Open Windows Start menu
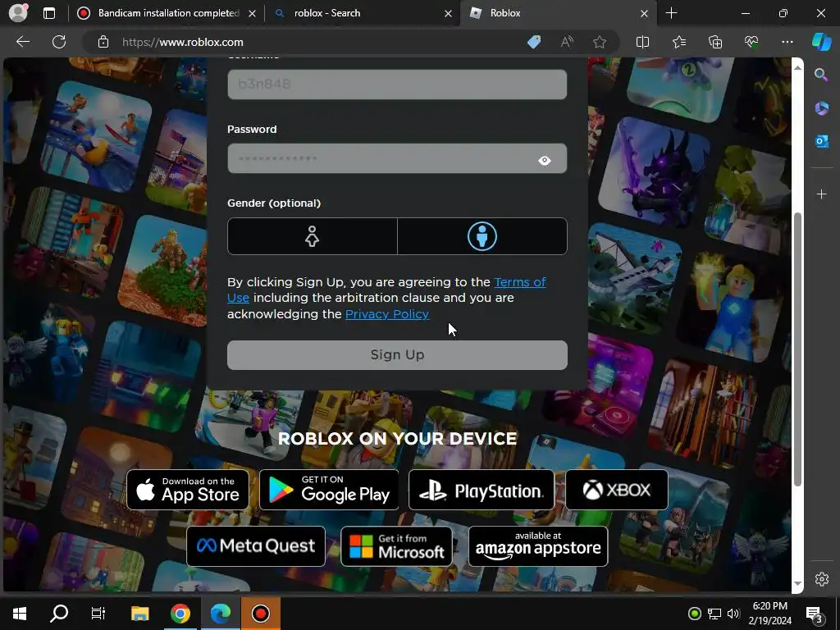 pos(20,614)
